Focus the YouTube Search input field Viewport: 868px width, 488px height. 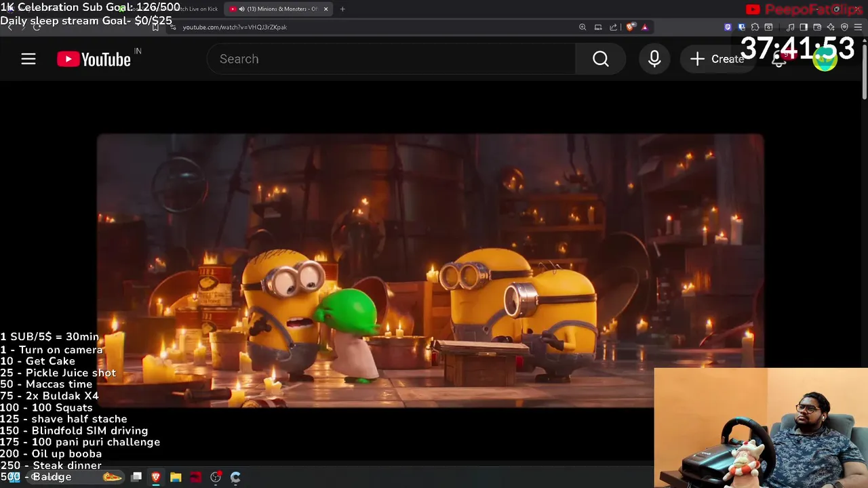click(x=391, y=59)
